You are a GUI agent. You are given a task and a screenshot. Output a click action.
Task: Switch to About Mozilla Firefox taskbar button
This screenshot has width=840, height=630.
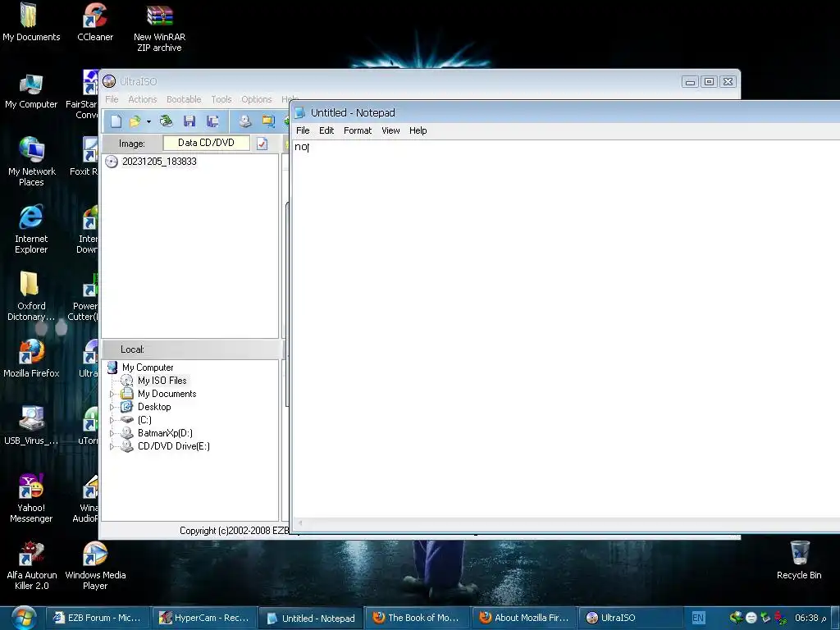523,618
